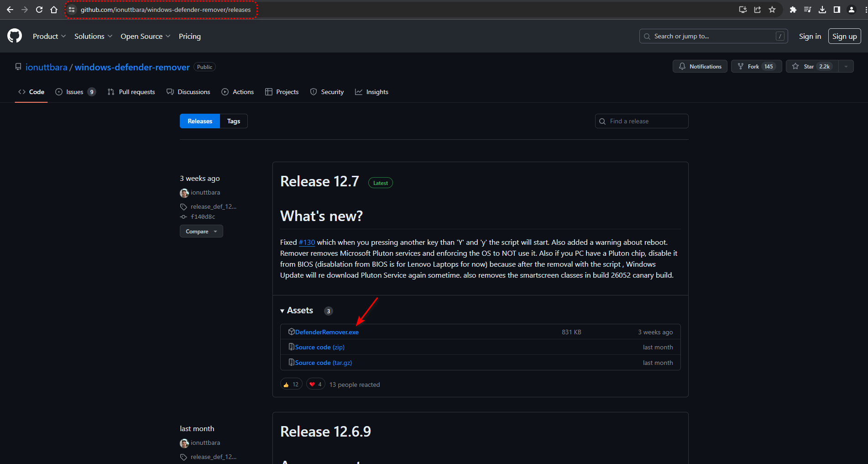The height and width of the screenshot is (464, 868).
Task: Open the Security tab
Action: [x=327, y=92]
